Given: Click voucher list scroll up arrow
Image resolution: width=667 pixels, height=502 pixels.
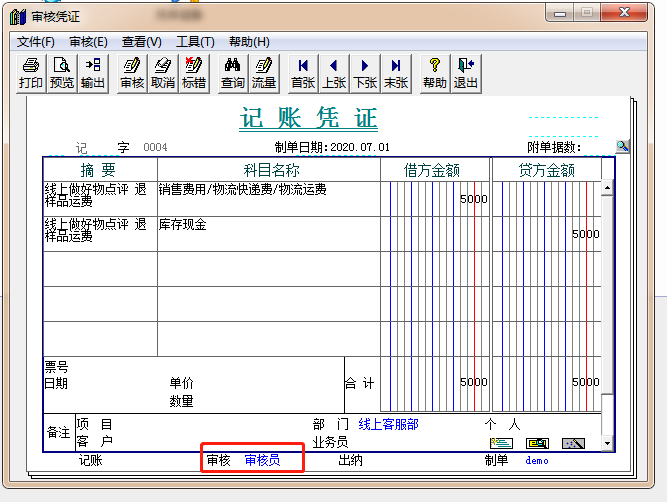Looking at the screenshot, I should click(607, 188).
